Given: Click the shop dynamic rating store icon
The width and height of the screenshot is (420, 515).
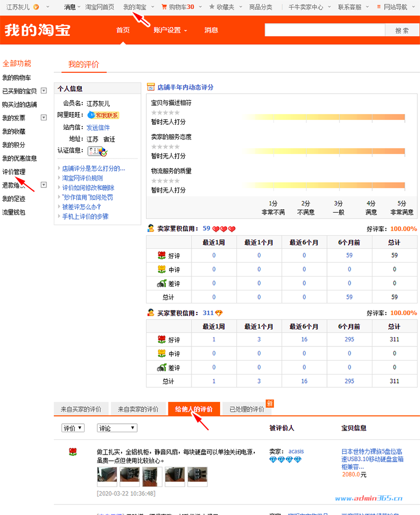Looking at the screenshot, I should coord(151,87).
